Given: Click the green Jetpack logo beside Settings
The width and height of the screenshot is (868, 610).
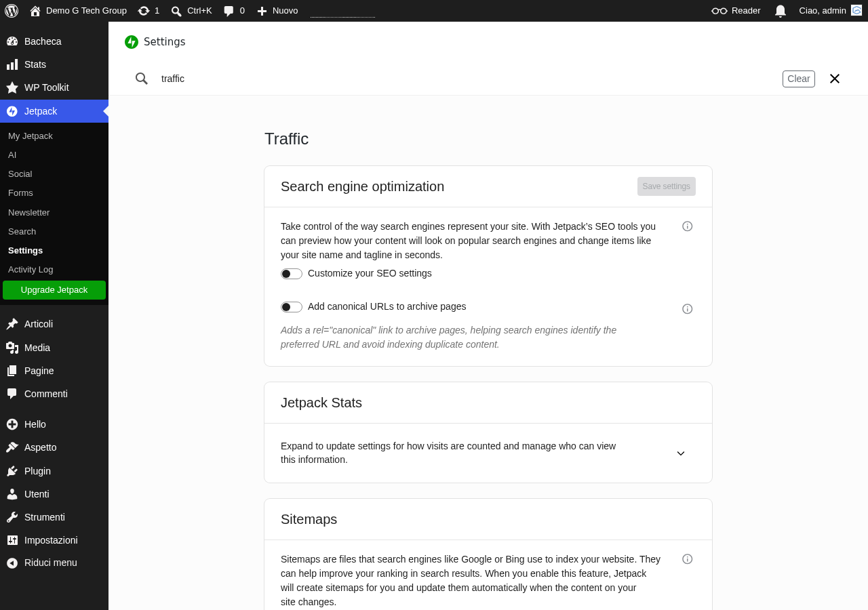Looking at the screenshot, I should pos(132,42).
